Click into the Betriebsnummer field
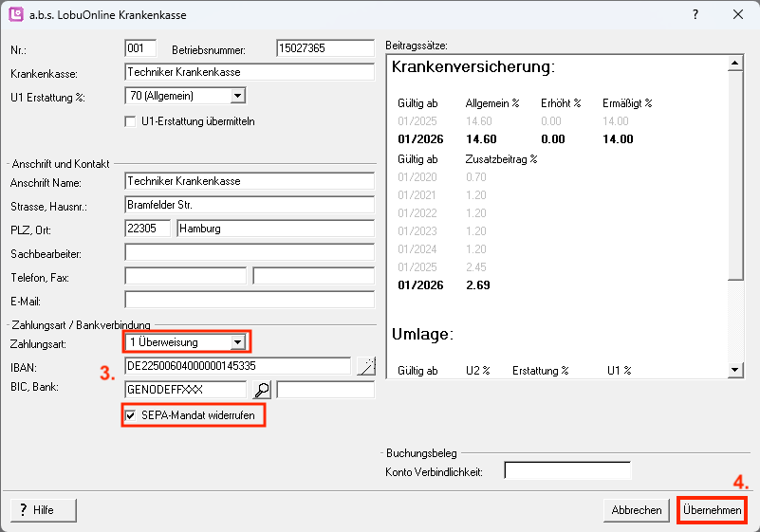The image size is (760, 532). point(324,48)
